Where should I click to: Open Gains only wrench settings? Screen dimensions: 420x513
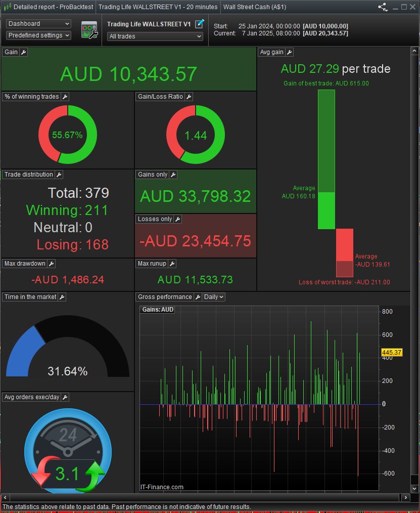[x=173, y=175]
